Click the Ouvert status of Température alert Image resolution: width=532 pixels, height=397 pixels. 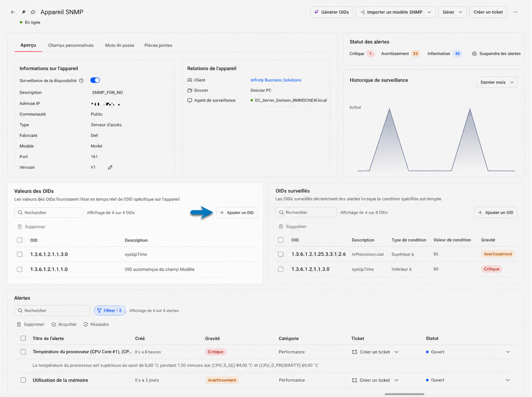coord(435,352)
